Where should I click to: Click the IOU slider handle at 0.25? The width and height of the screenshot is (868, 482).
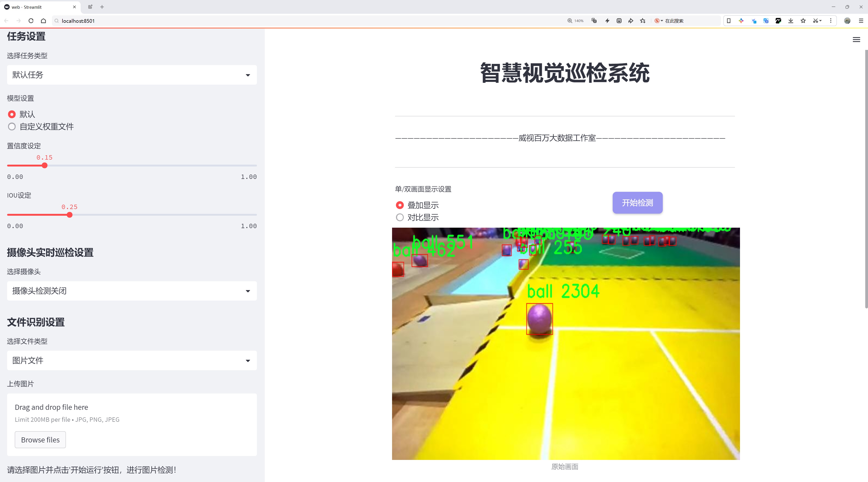(x=69, y=215)
